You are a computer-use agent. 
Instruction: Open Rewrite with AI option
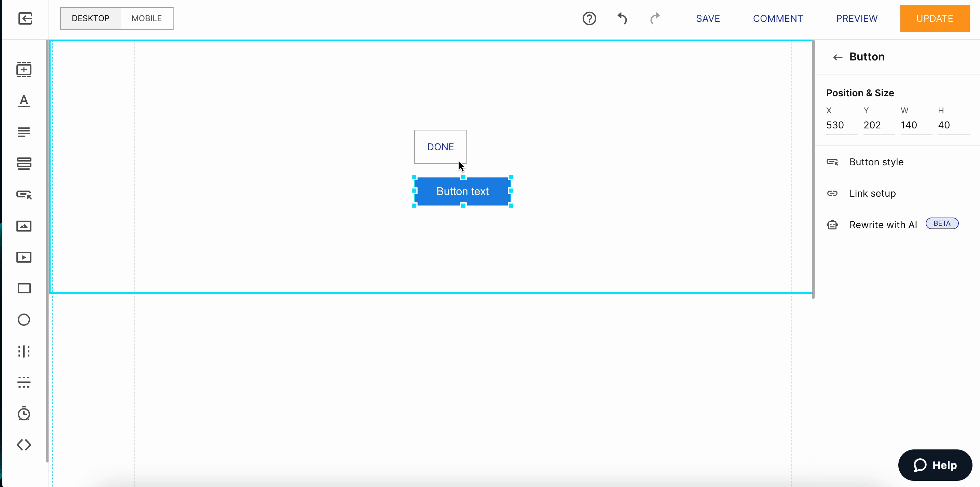(x=883, y=225)
